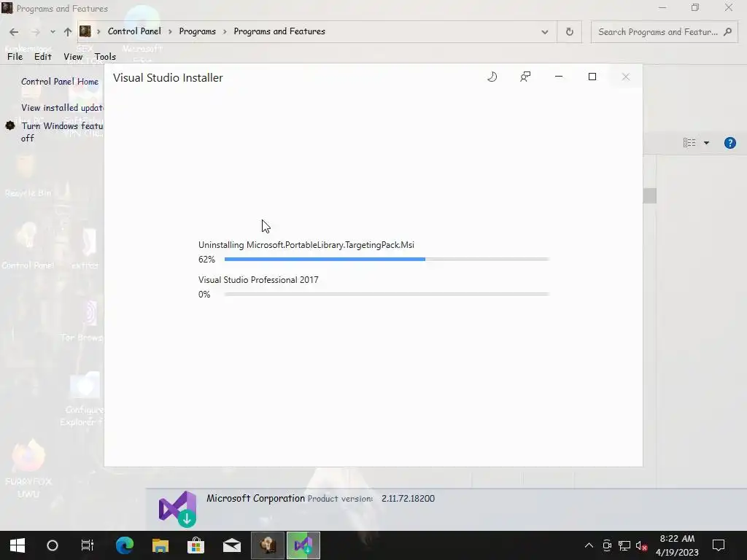Viewport: 747px width, 560px height.
Task: Click the Control Panel icon in address bar
Action: 85,31
